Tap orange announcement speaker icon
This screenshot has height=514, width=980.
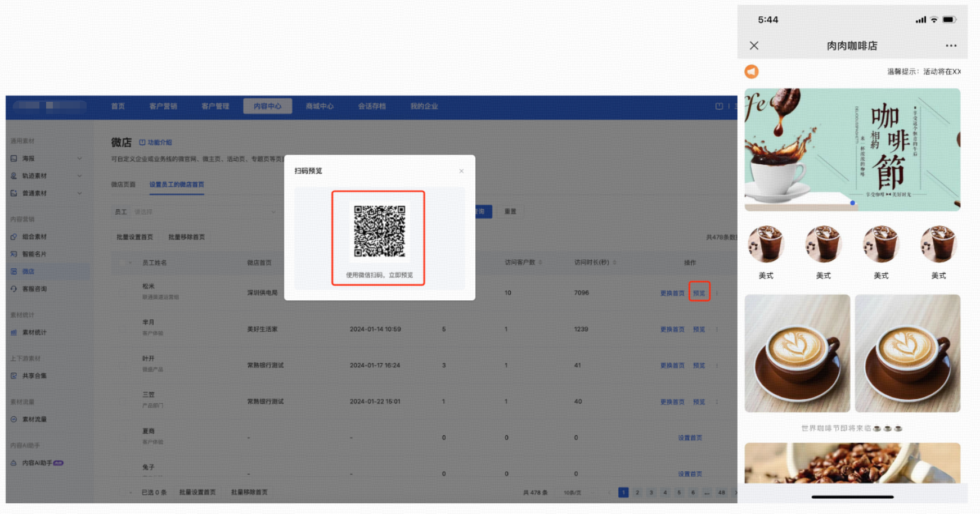752,71
